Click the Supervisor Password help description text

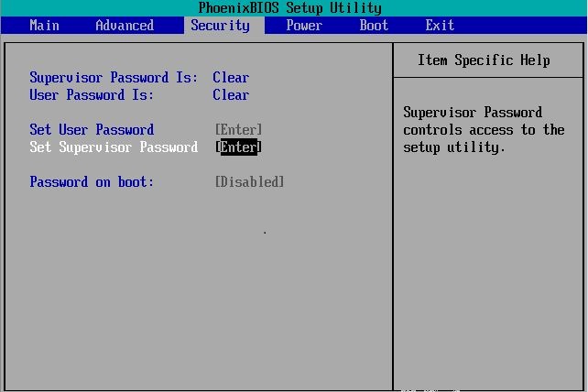point(484,130)
